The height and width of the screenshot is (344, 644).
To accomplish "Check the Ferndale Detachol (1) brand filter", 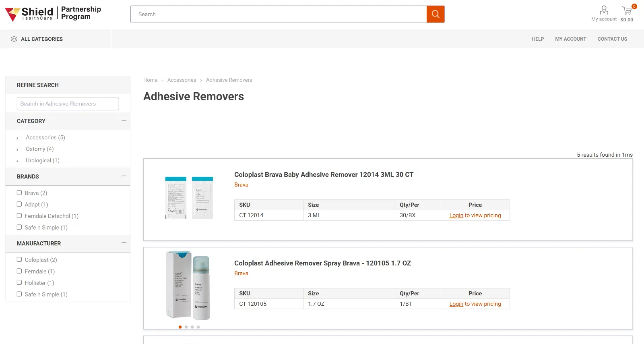I will pyautogui.click(x=19, y=216).
